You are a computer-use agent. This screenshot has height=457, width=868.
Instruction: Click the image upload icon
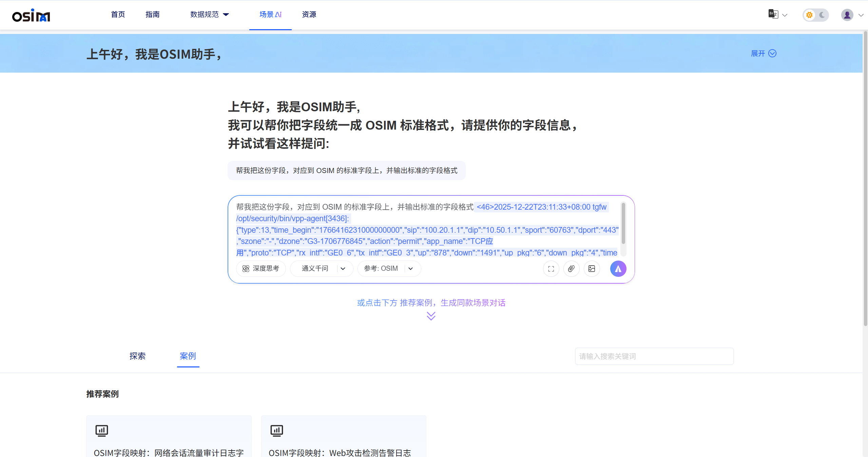(592, 269)
